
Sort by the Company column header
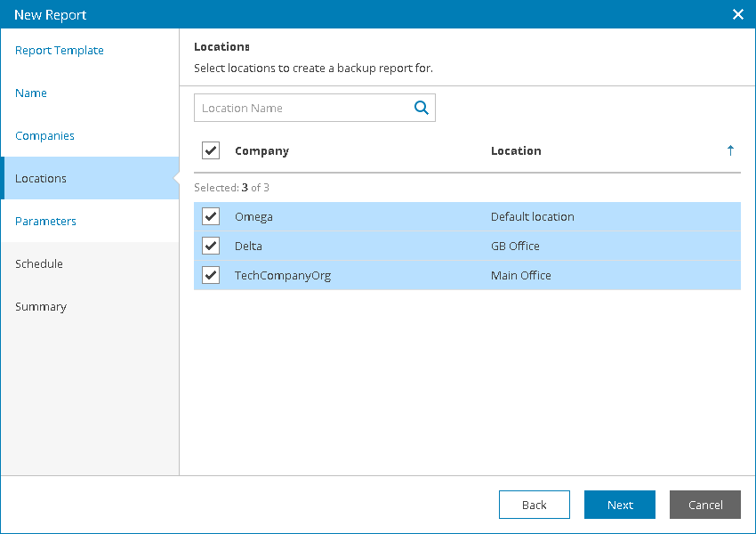(x=261, y=150)
